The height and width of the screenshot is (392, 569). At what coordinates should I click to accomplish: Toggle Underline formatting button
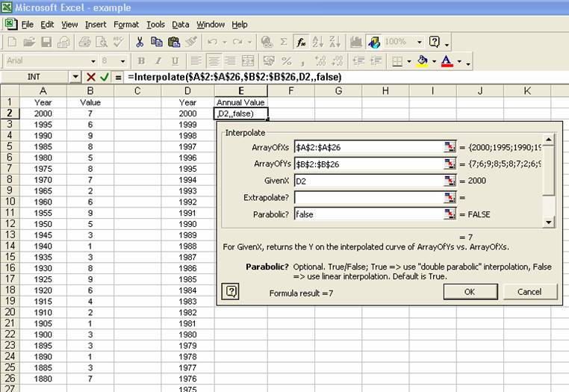[175, 61]
